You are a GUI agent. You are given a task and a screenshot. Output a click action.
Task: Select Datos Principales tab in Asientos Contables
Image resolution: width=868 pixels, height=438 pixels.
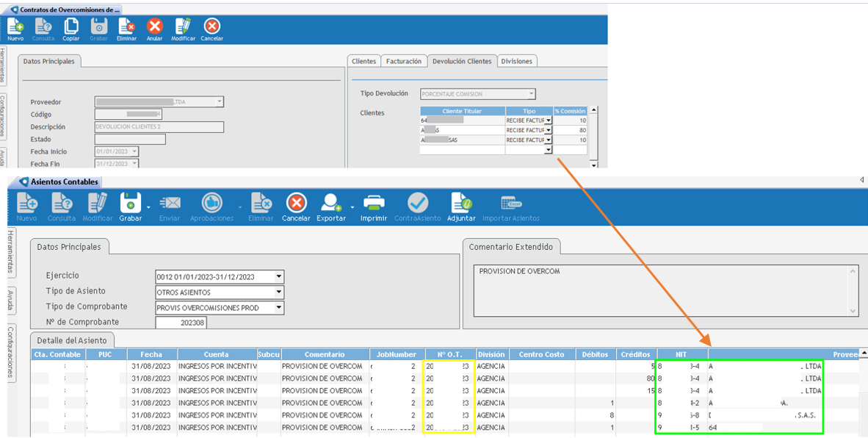coord(69,247)
